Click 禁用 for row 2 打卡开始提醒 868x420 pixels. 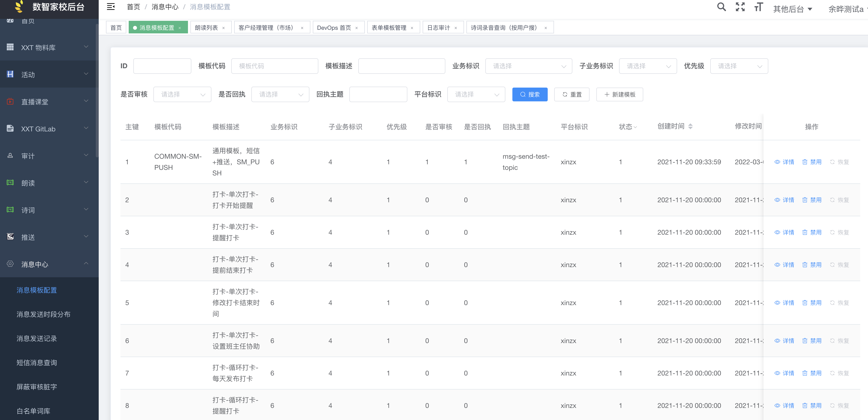(812, 200)
